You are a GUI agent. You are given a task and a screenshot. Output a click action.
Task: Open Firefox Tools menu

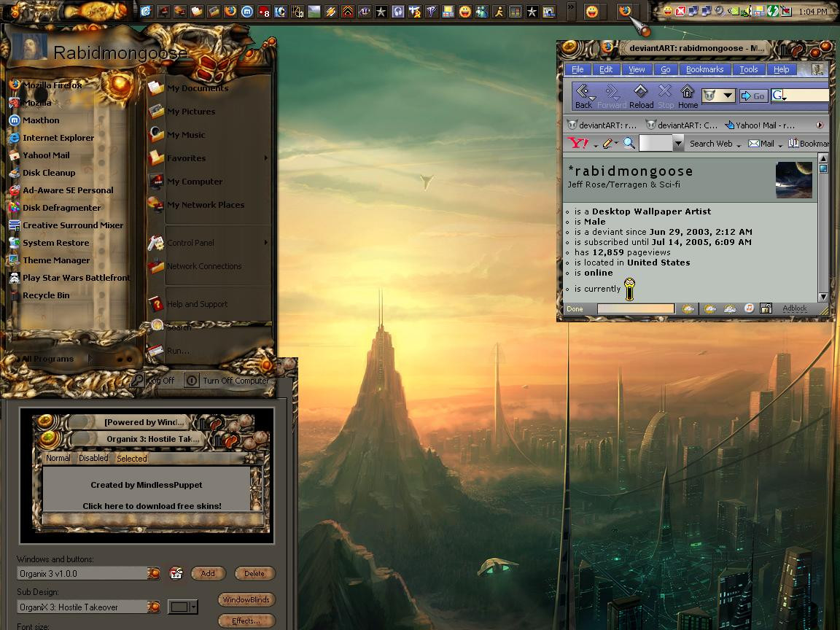(748, 69)
